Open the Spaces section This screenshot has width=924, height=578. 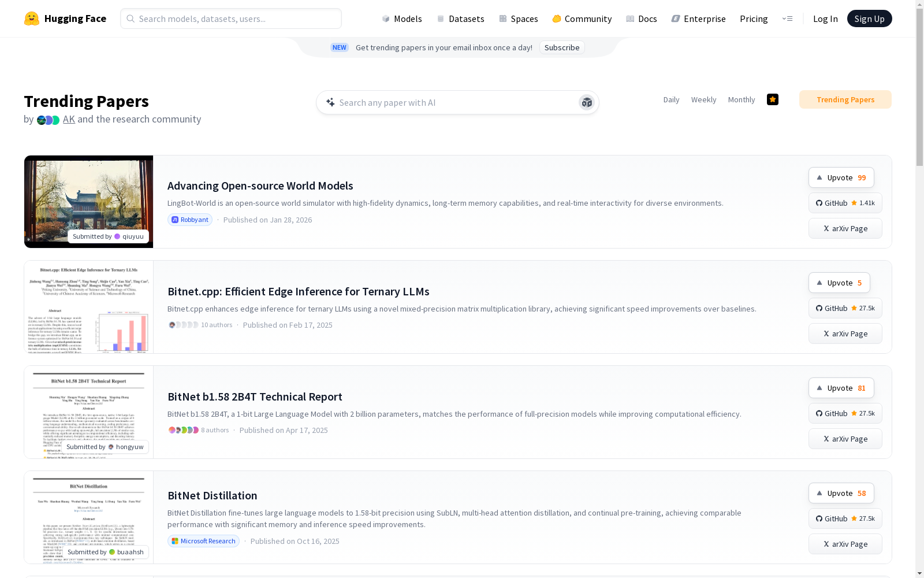pyautogui.click(x=519, y=18)
